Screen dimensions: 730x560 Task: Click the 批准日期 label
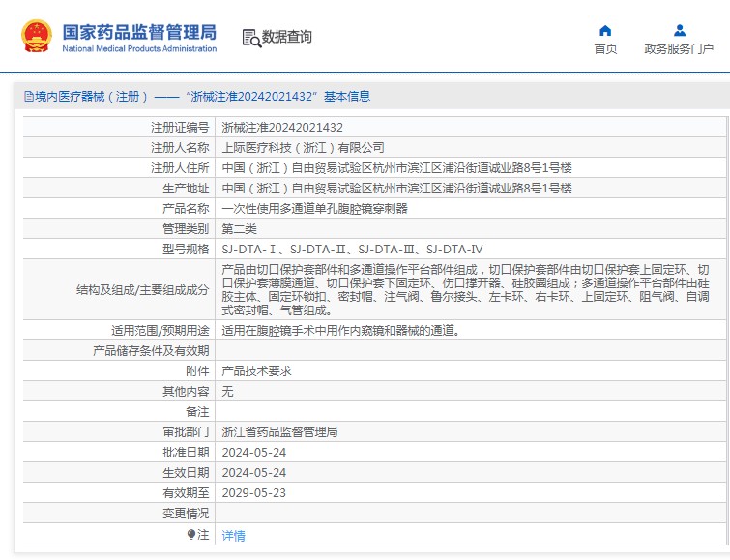click(x=186, y=453)
